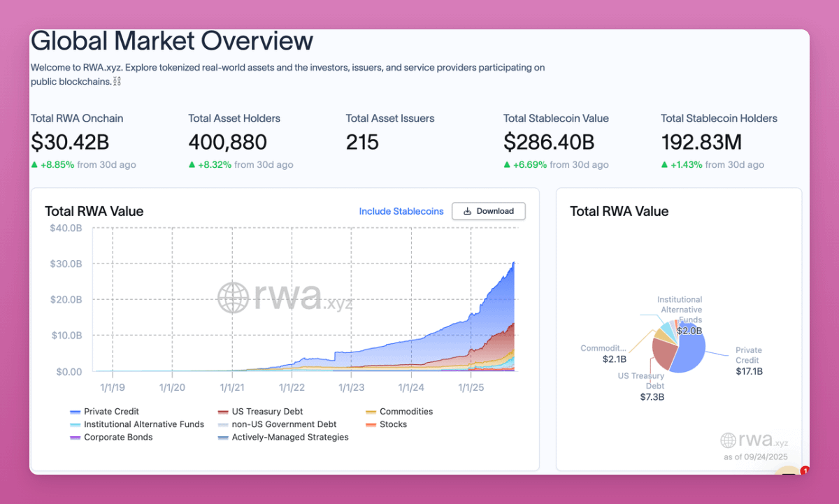The image size is (839, 504).
Task: Click the green arrow next to +6.69%
Action: coord(507,164)
